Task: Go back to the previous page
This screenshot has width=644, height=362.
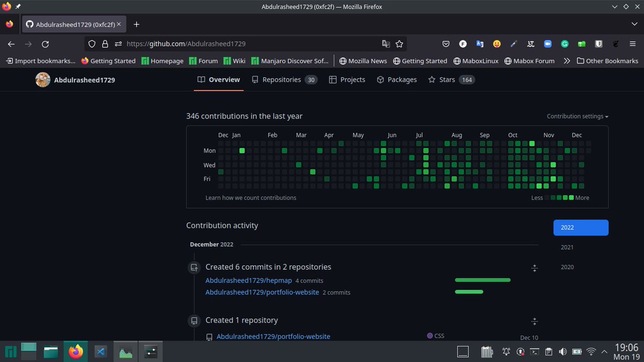Action: 11,44
